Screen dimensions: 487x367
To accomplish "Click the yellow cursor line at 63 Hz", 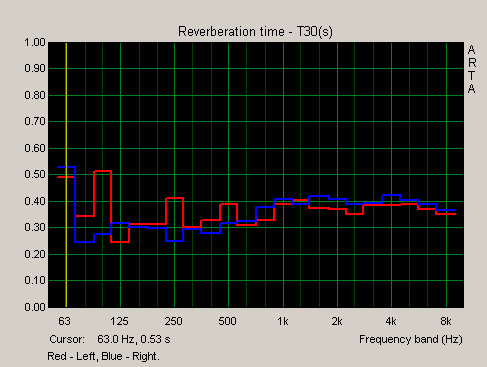I will click(66, 175).
